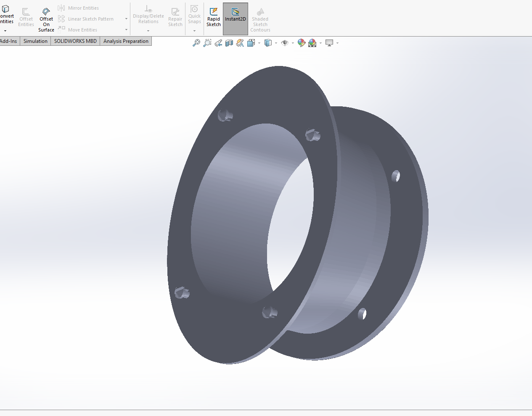Click the Apply Scene icon
This screenshot has height=416, width=532.
pos(312,43)
